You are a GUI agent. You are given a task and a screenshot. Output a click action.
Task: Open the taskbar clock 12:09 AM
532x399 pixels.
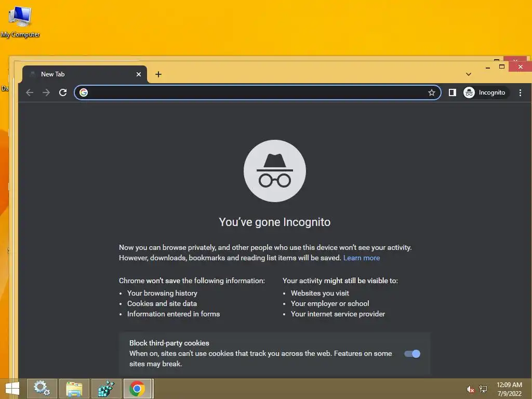click(509, 389)
